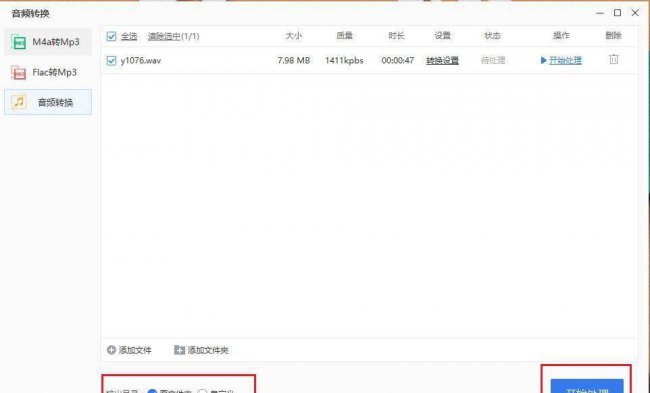Select the 音频转换 sidebar tab

point(48,102)
